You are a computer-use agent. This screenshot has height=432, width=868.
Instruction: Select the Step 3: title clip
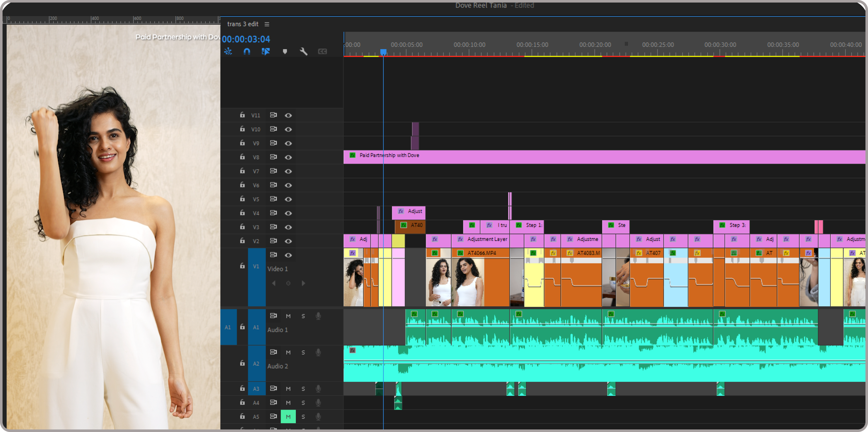[731, 227]
